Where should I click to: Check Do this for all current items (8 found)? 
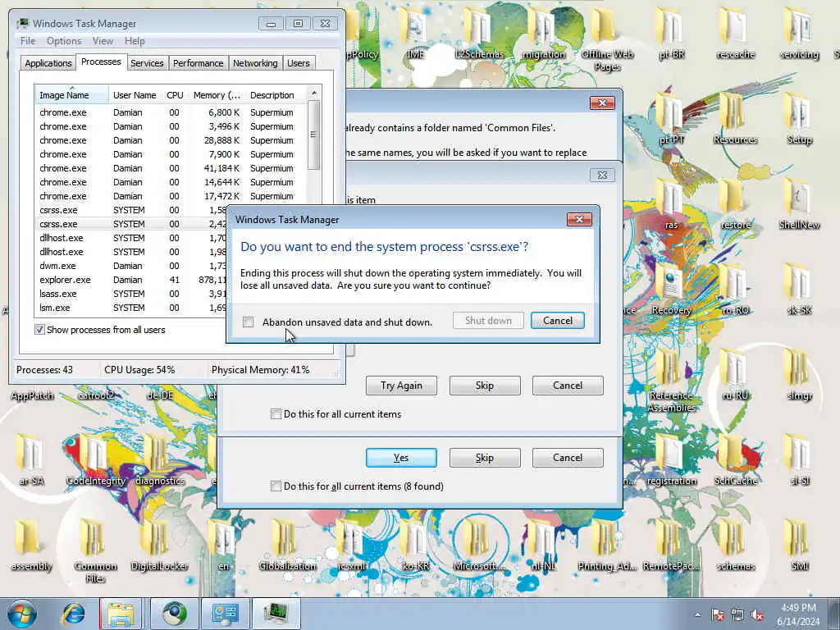click(x=276, y=486)
